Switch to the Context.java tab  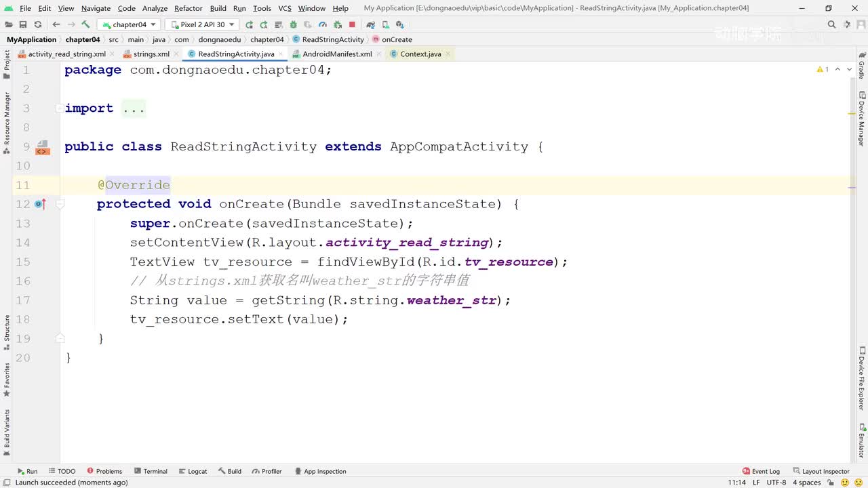[x=420, y=54]
